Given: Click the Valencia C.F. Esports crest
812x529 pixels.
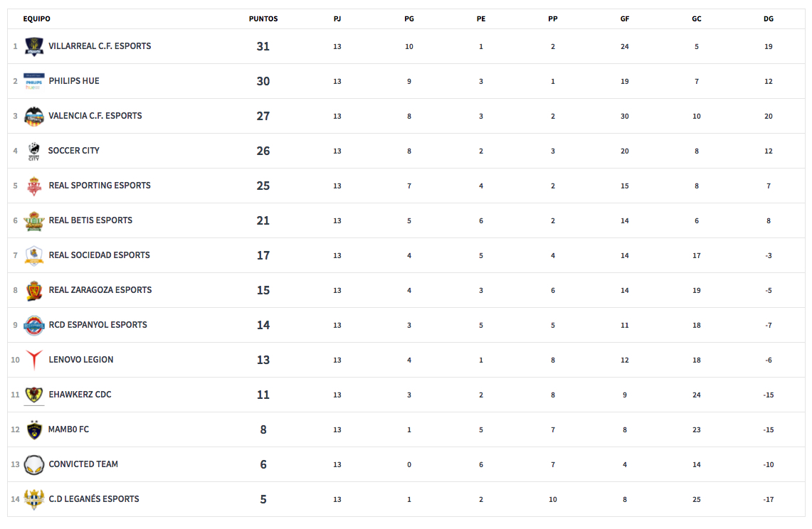Looking at the screenshot, I should pyautogui.click(x=34, y=116).
